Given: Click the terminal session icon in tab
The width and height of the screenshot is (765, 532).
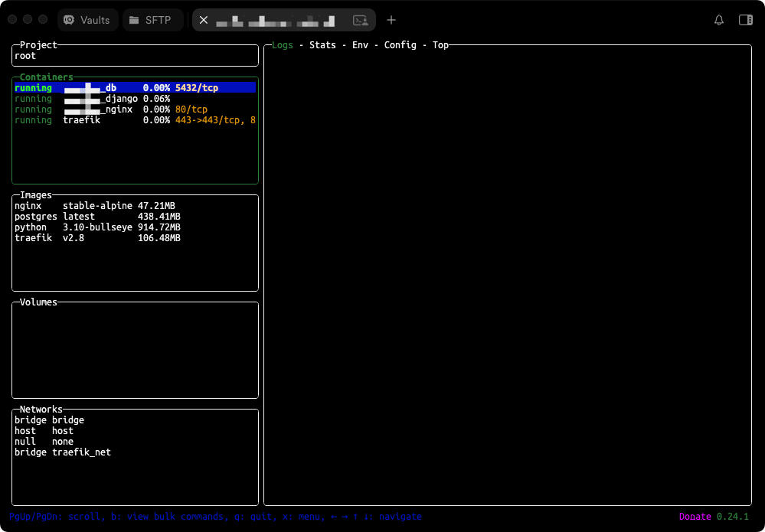Looking at the screenshot, I should [x=359, y=20].
